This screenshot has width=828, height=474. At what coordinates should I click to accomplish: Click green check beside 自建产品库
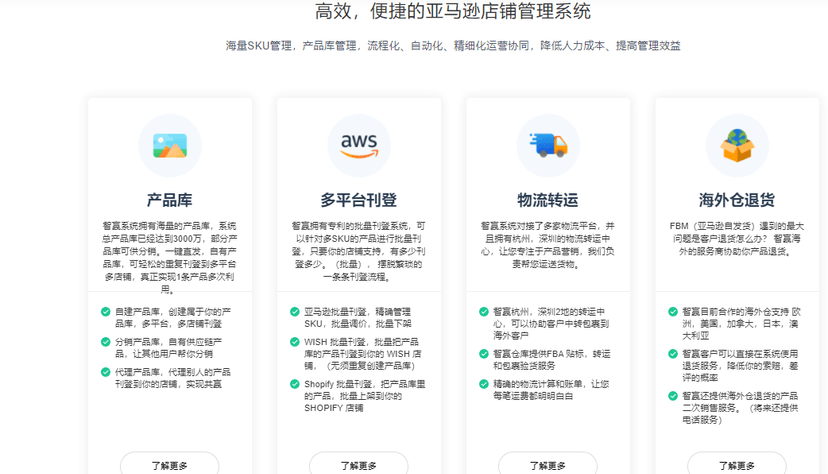point(106,311)
